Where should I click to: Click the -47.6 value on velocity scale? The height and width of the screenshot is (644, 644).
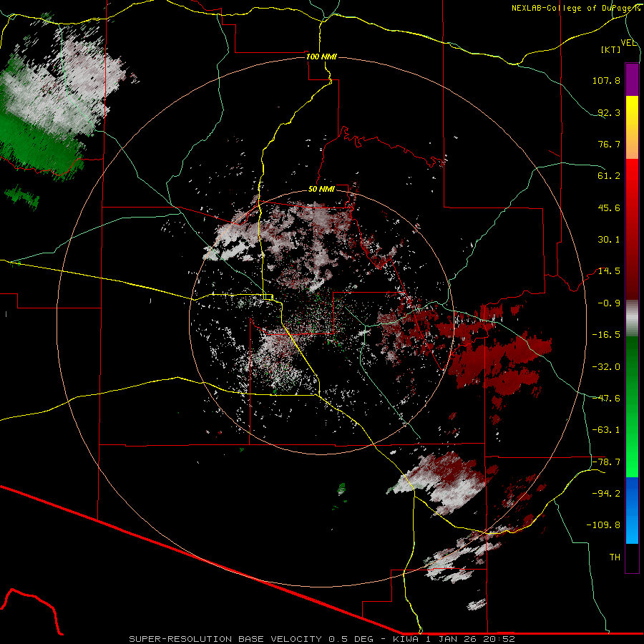(606, 399)
